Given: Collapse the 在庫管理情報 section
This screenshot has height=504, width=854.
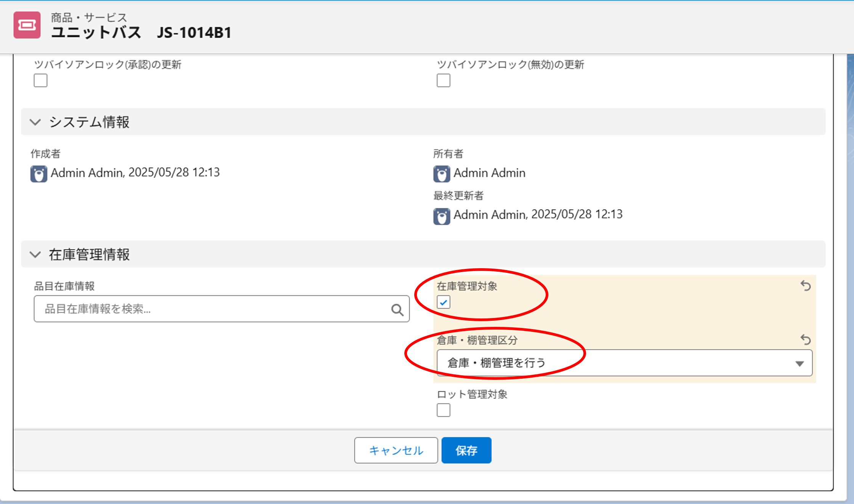Looking at the screenshot, I should coord(35,254).
